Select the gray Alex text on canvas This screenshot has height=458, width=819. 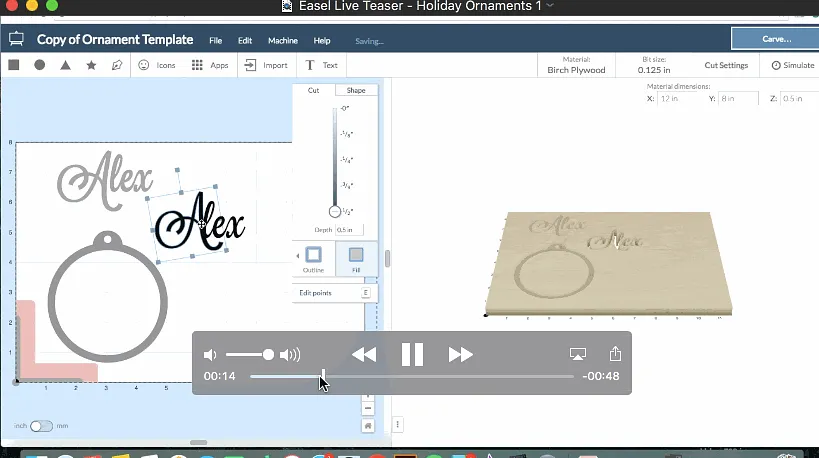tap(106, 180)
